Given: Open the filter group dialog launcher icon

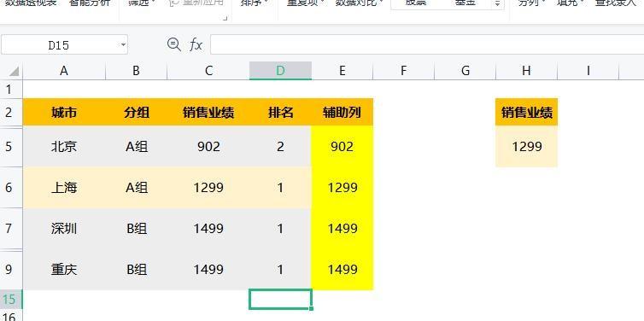Looking at the screenshot, I should coord(225,18).
